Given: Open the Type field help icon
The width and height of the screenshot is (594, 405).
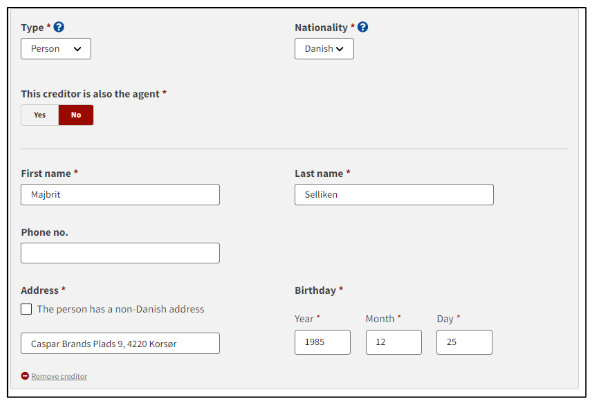Looking at the screenshot, I should (x=59, y=27).
